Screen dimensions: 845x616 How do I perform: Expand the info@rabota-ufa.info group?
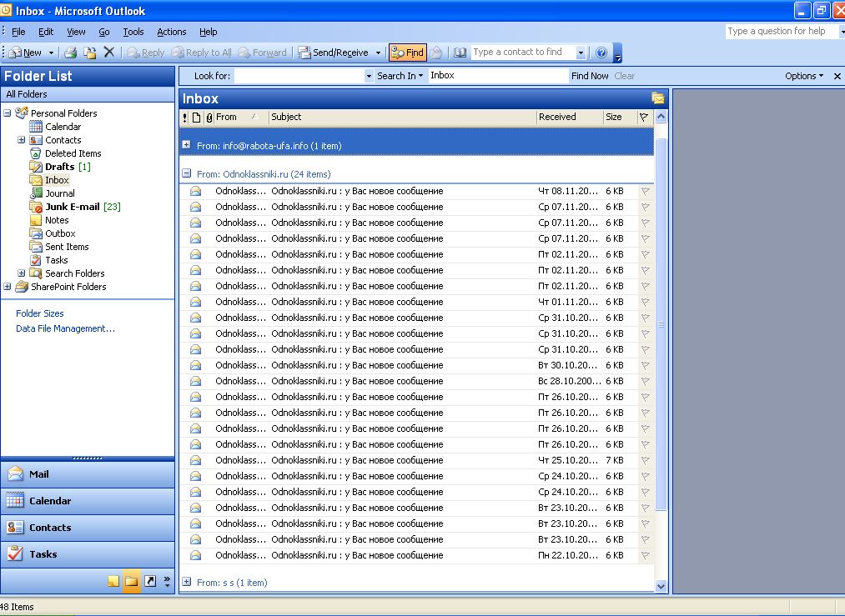(x=187, y=145)
